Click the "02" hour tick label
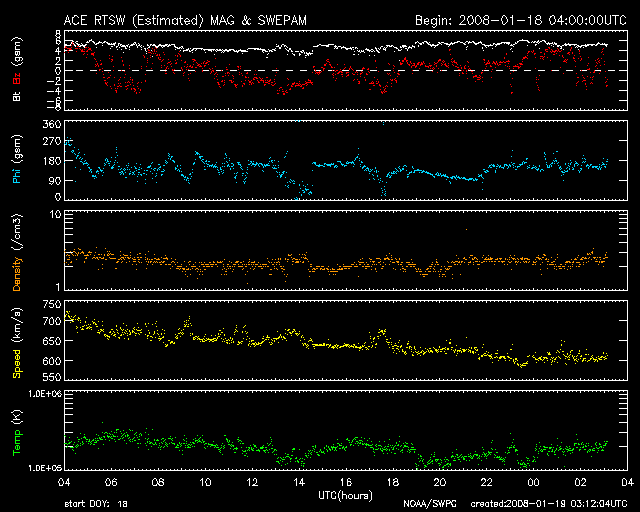The width and height of the screenshot is (640, 512). (x=580, y=483)
